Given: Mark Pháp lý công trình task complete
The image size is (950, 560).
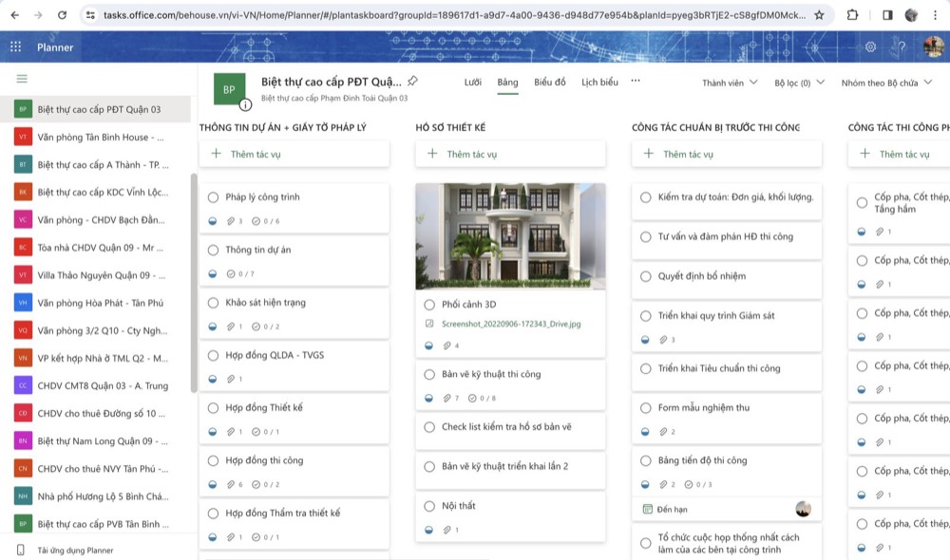Looking at the screenshot, I should pos(213,197).
